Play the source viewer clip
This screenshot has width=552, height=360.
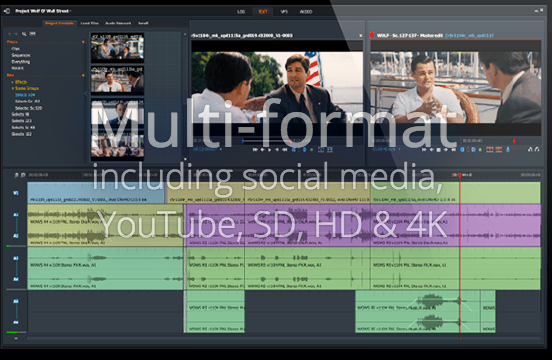[270, 150]
